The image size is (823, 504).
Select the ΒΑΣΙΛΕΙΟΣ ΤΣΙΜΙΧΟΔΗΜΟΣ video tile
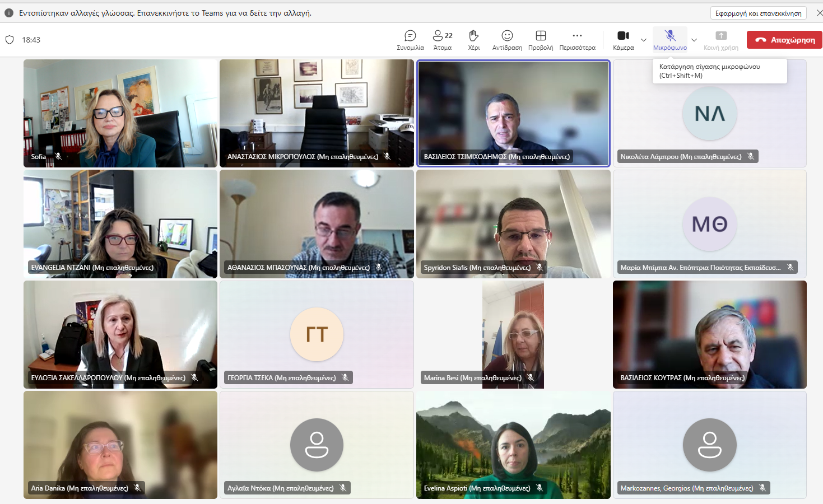tap(513, 112)
